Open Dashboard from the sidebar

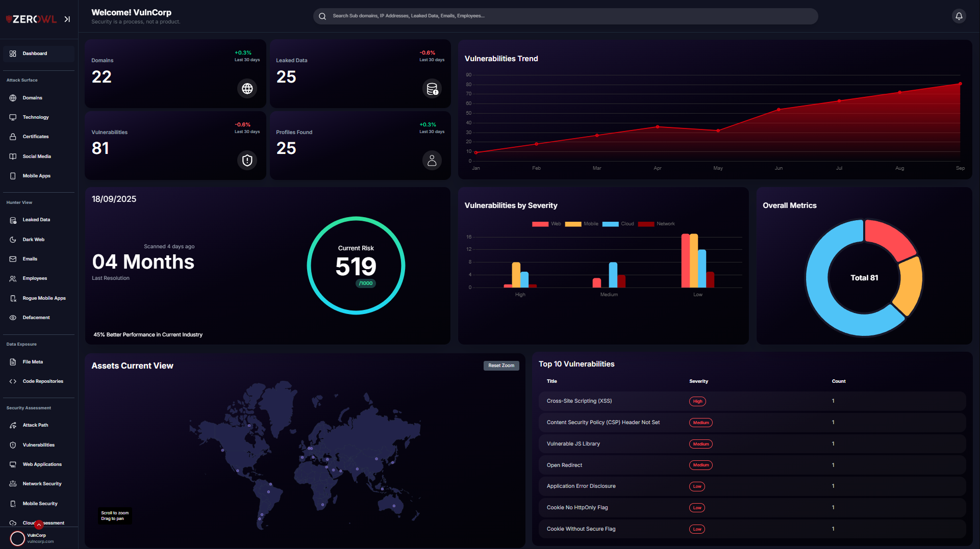39,54
